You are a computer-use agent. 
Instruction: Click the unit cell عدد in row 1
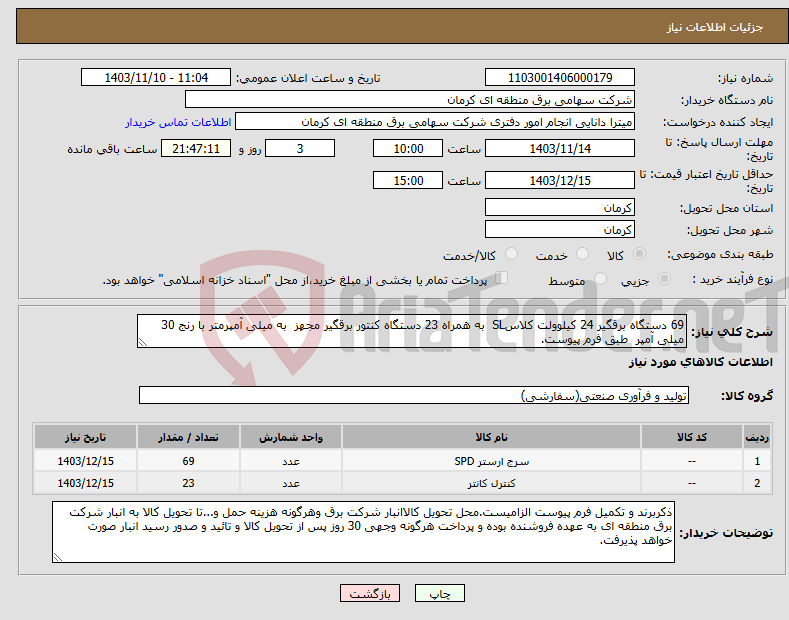click(291, 461)
